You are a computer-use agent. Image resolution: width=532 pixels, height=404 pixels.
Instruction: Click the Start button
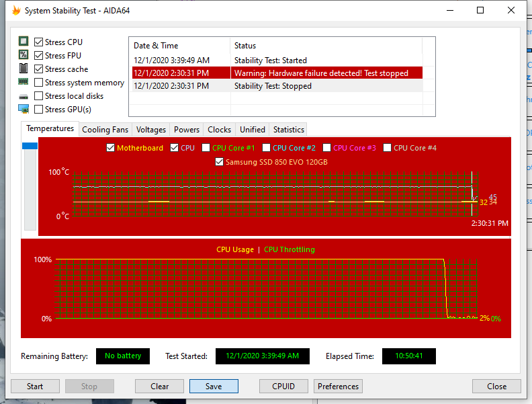(35, 387)
